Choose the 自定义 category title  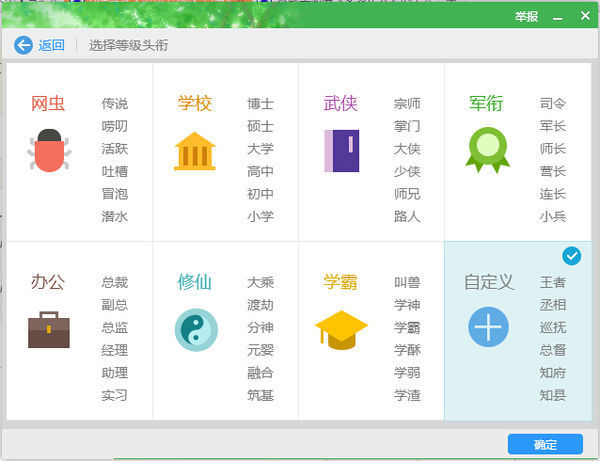click(489, 282)
